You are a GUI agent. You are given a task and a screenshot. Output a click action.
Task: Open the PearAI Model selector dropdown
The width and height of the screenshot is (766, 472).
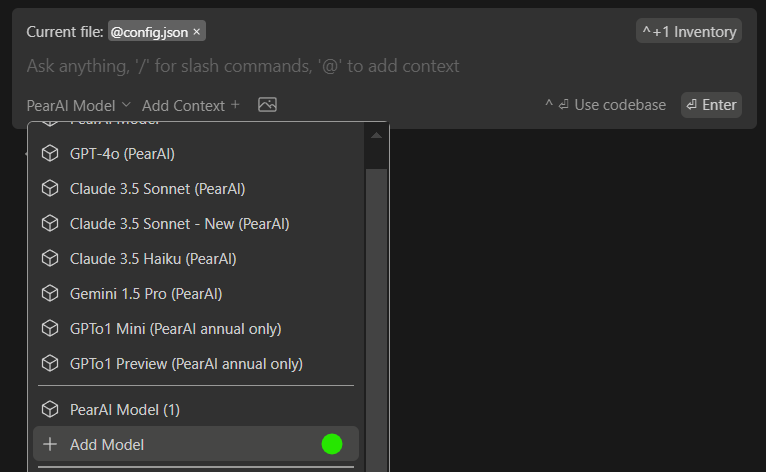coord(79,105)
